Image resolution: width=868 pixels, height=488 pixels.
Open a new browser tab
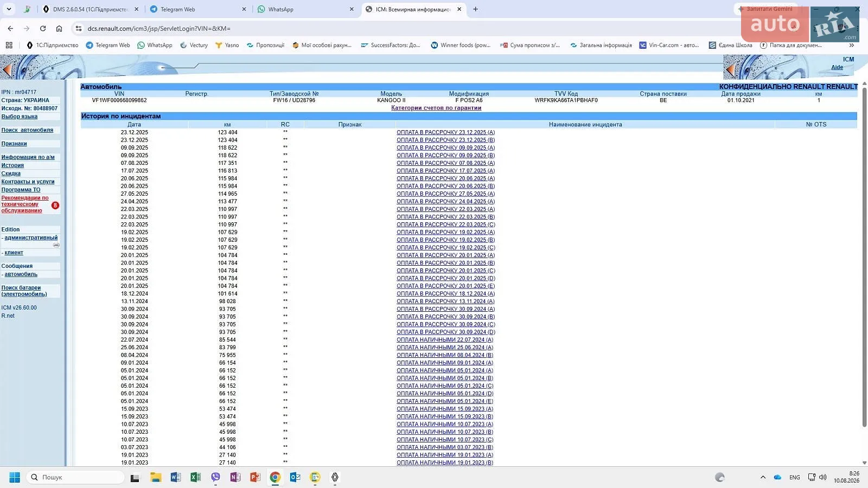pos(475,9)
